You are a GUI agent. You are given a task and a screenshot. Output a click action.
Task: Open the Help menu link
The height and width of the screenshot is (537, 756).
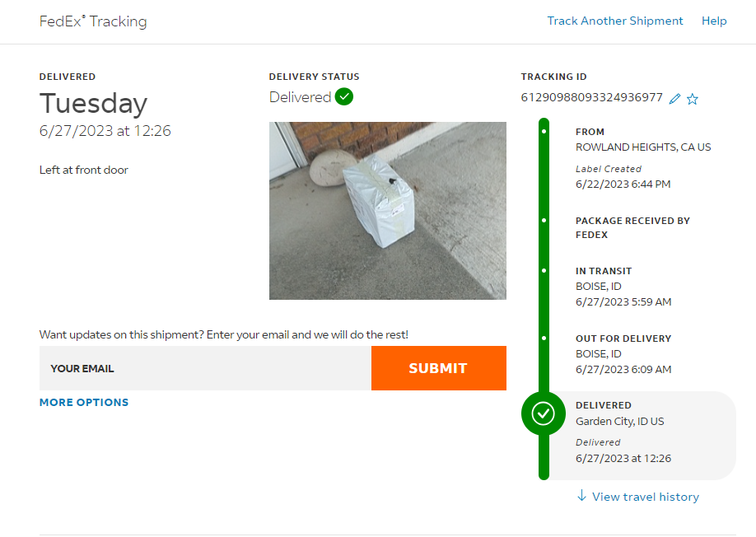pyautogui.click(x=714, y=21)
